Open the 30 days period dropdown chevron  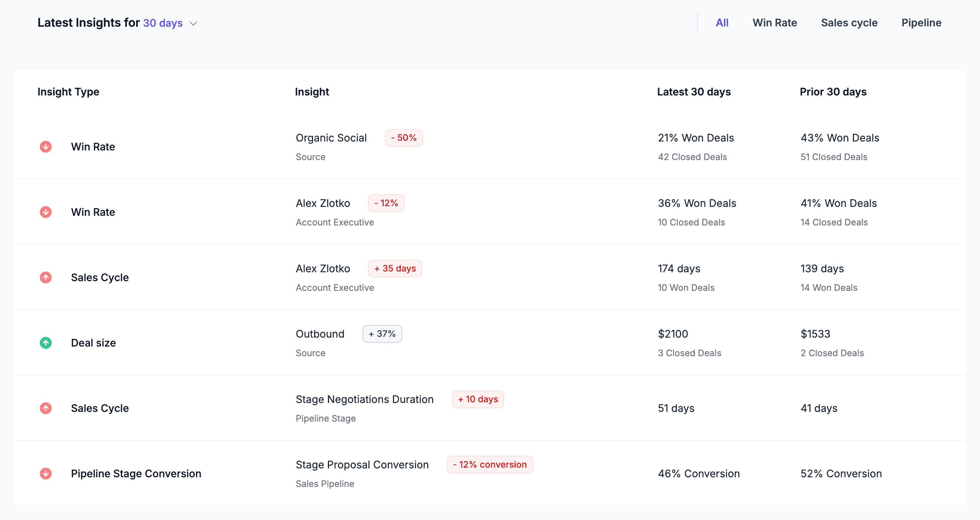pos(193,23)
